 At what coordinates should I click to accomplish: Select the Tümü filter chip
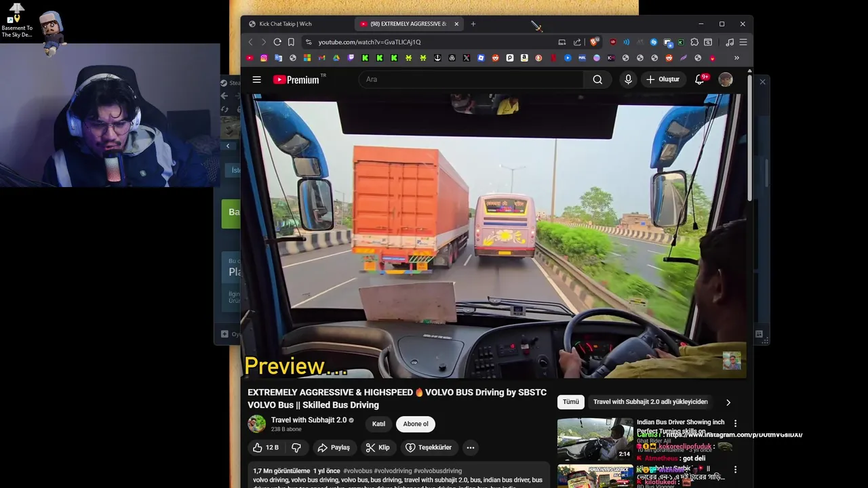[571, 402]
